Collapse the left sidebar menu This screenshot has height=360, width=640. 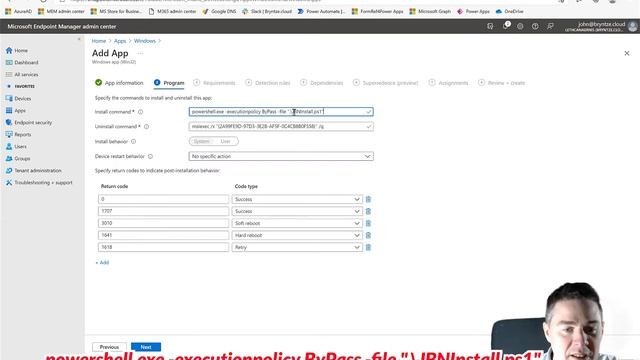(x=79, y=39)
